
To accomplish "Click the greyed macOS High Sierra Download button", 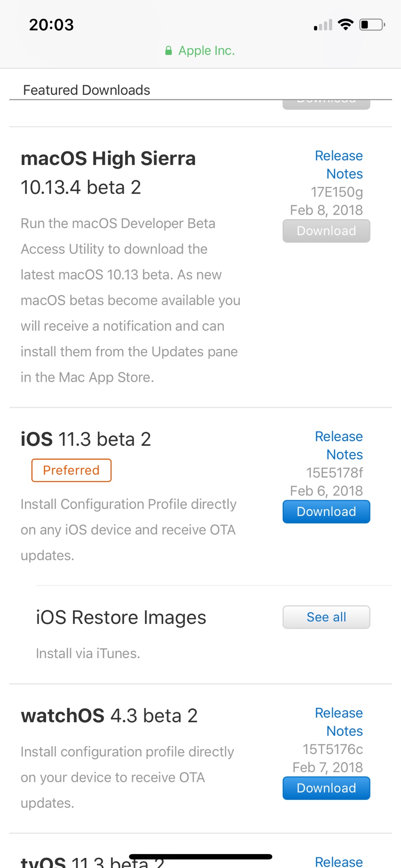I will pyautogui.click(x=326, y=231).
